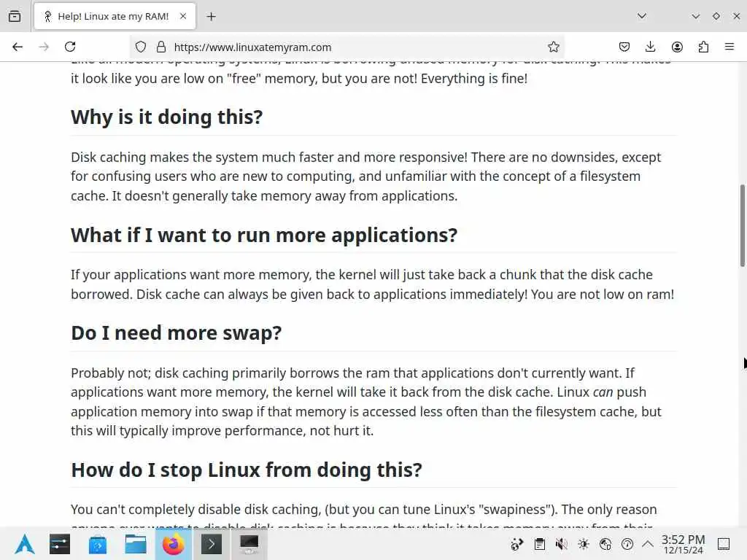
Task: View site security lock information
Action: click(x=161, y=47)
